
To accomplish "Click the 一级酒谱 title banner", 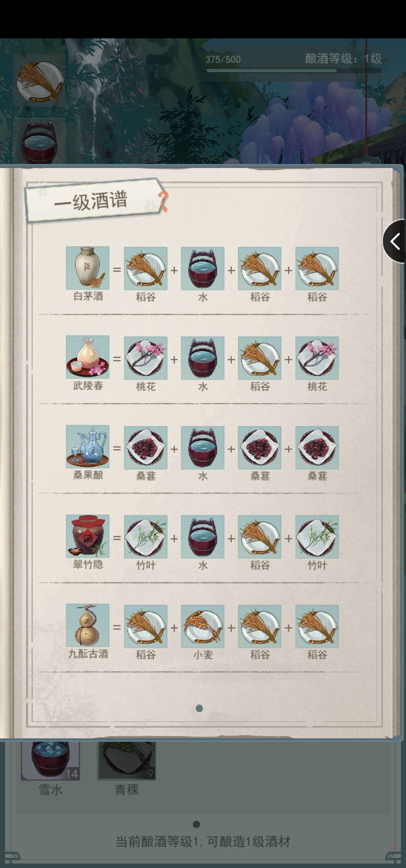I will click(x=94, y=201).
